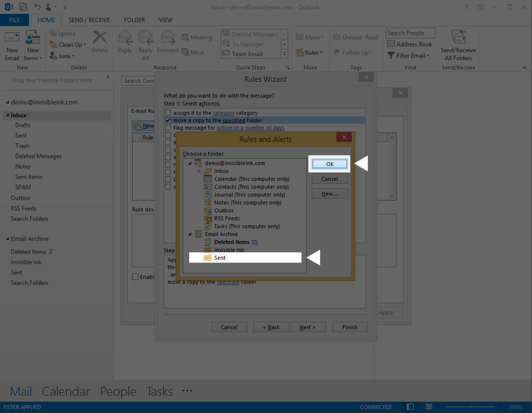
Task: Switch to the FOLDER tab
Action: 134,20
